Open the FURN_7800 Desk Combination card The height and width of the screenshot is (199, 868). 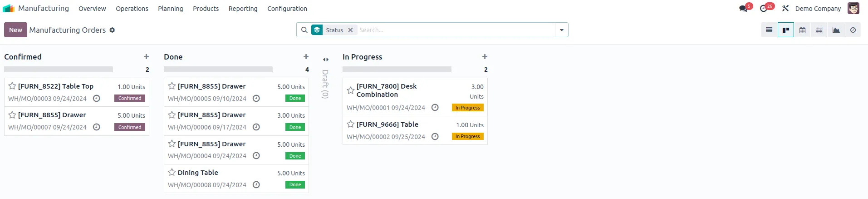(415, 97)
